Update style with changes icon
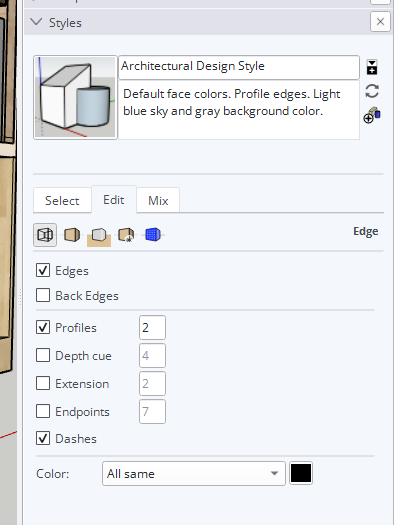Image resolution: width=400 pixels, height=525 pixels. coord(372,91)
